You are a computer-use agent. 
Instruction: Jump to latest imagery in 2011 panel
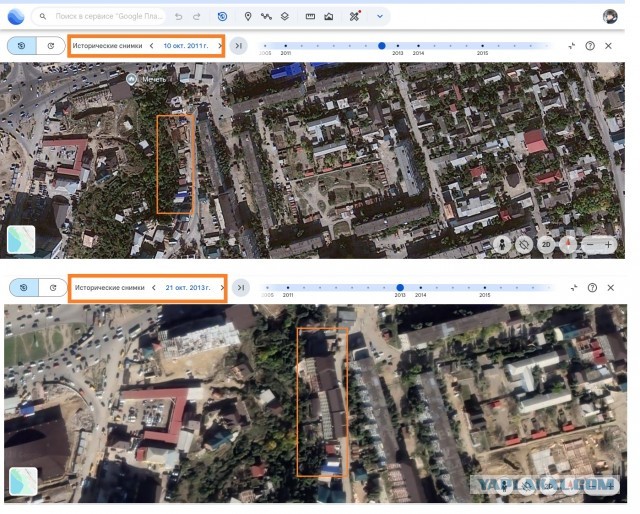(239, 46)
